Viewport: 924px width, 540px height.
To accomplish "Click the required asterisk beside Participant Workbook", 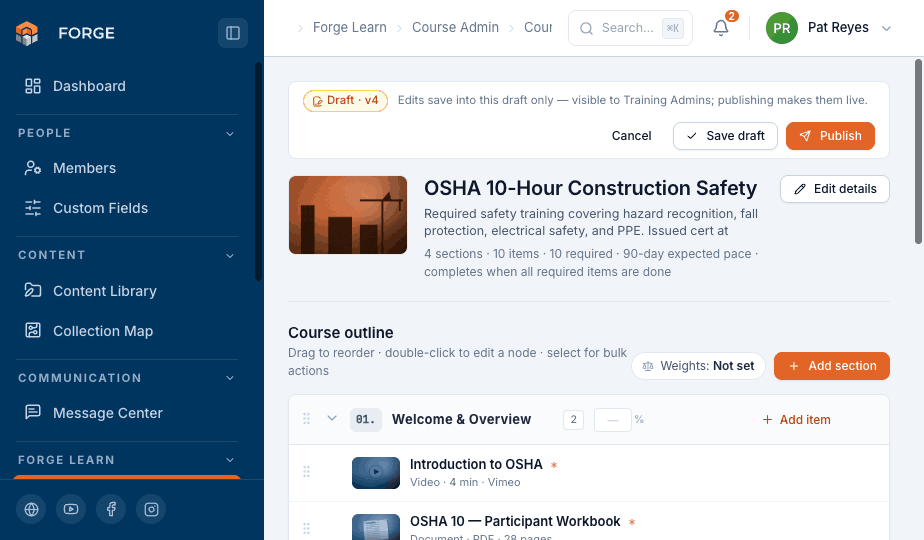I will point(632,522).
